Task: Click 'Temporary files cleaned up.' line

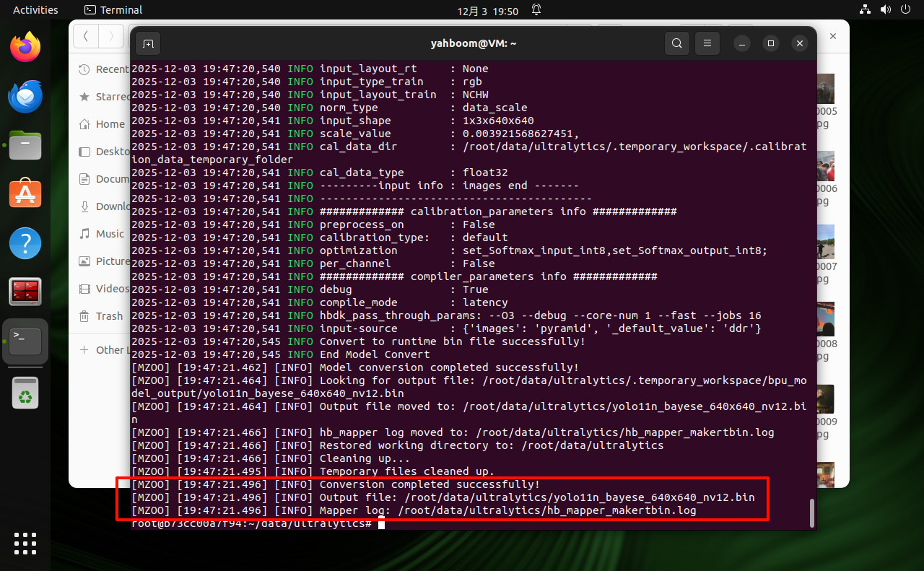Action: pyautogui.click(x=407, y=471)
